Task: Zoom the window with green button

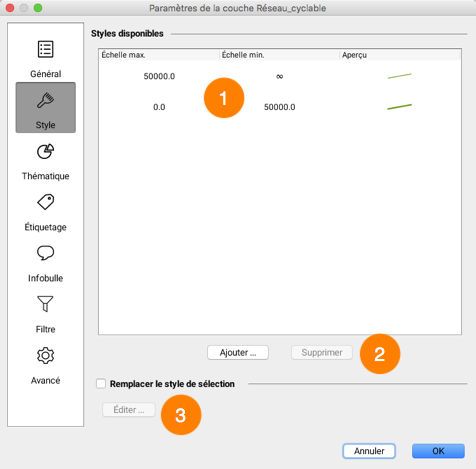Action: pos(38,8)
